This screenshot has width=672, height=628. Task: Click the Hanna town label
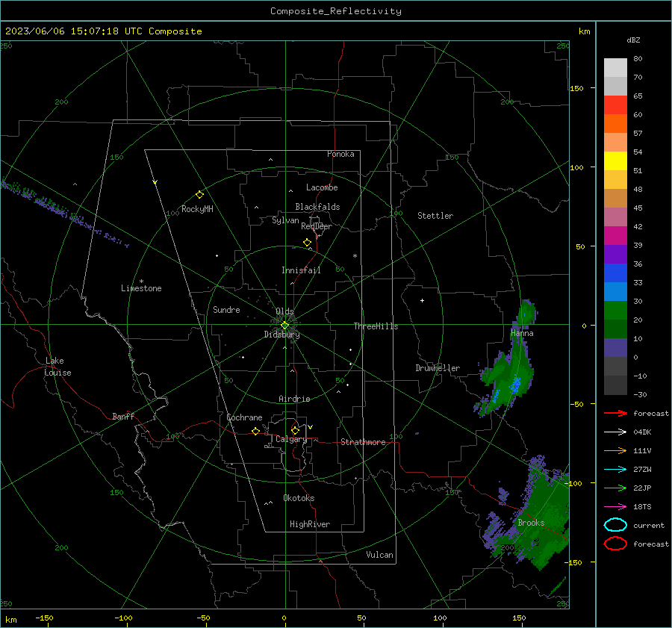click(522, 333)
